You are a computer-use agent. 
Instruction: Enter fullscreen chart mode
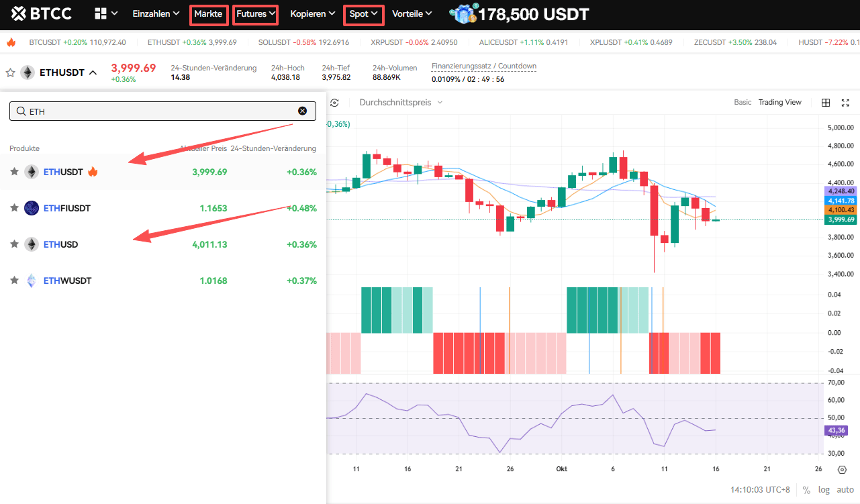tap(845, 103)
